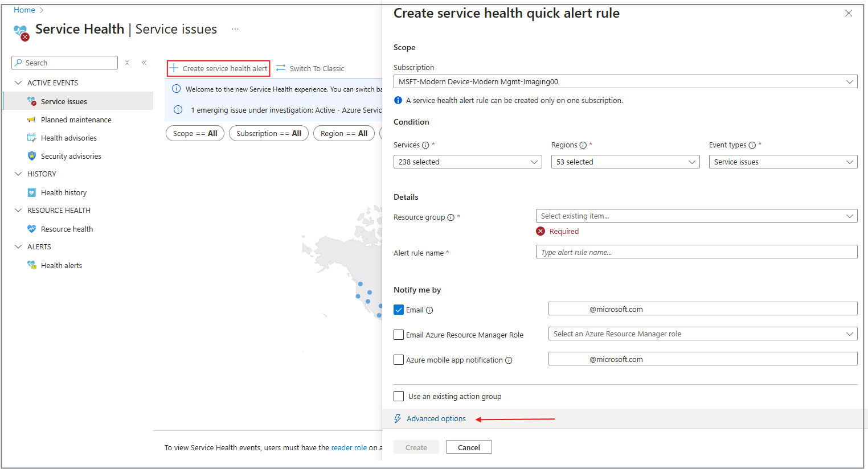
Task: Click the Planned maintenance megaphone icon
Action: (x=31, y=120)
